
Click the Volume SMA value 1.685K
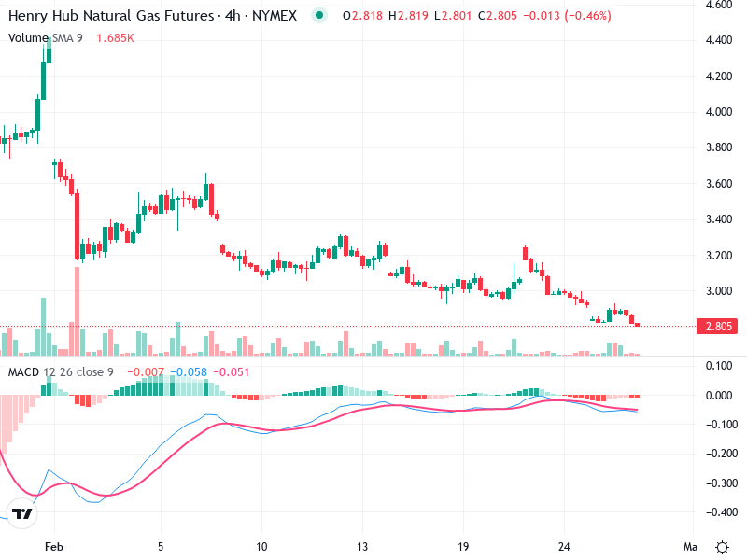118,37
